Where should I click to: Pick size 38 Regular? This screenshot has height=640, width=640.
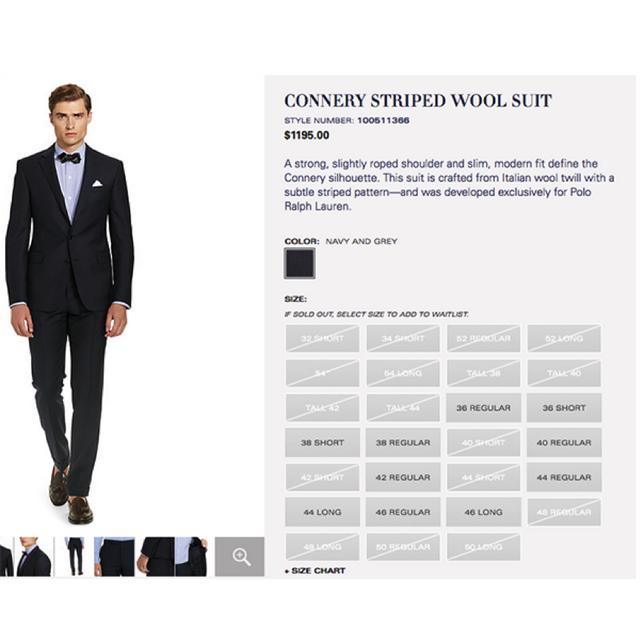403,443
